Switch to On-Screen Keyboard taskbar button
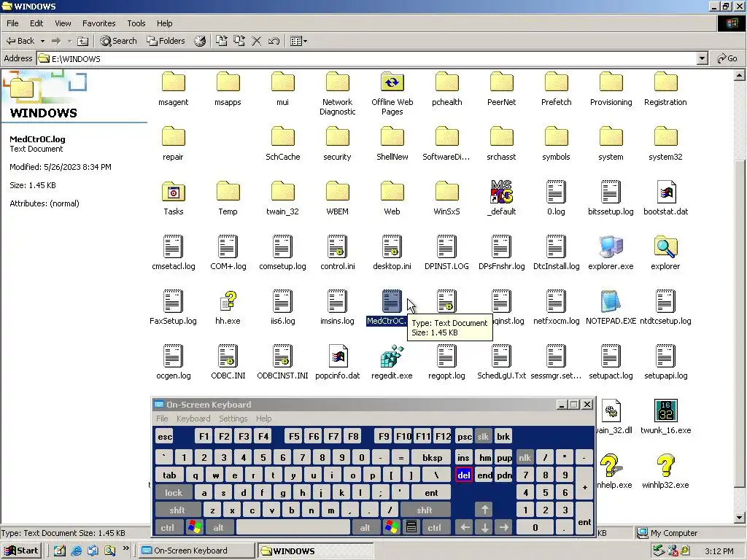 point(197,551)
